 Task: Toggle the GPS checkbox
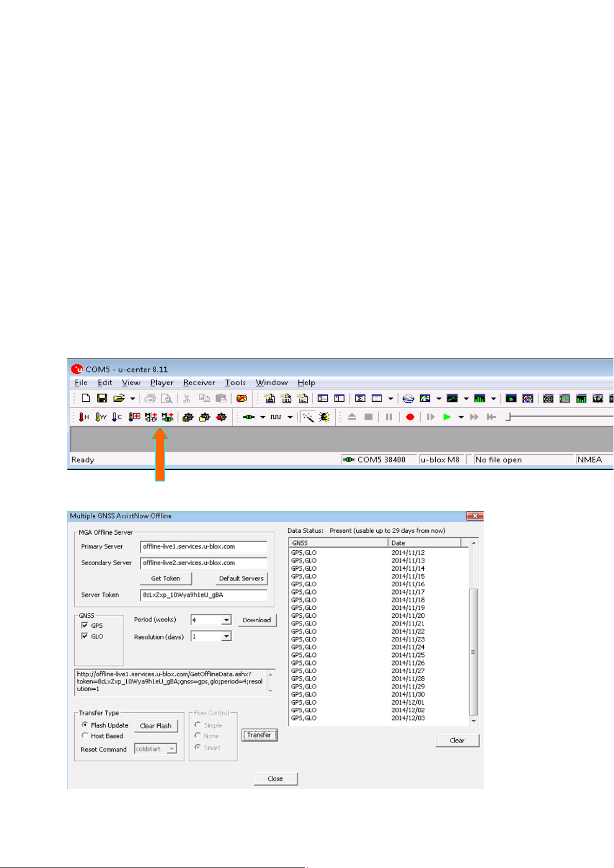point(85,625)
